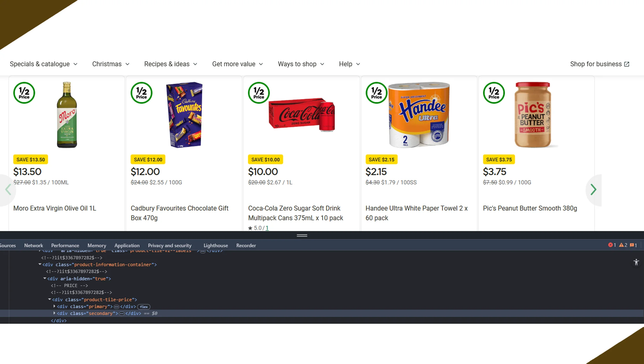Expand the Christmas menu
This screenshot has height=364, width=644.
[x=111, y=64]
